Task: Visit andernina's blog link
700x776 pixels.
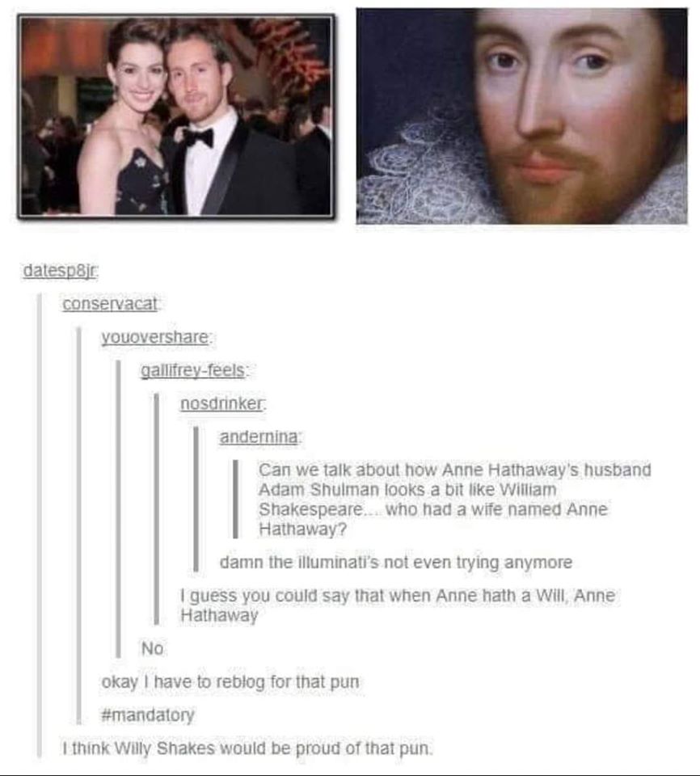Action: [x=259, y=437]
